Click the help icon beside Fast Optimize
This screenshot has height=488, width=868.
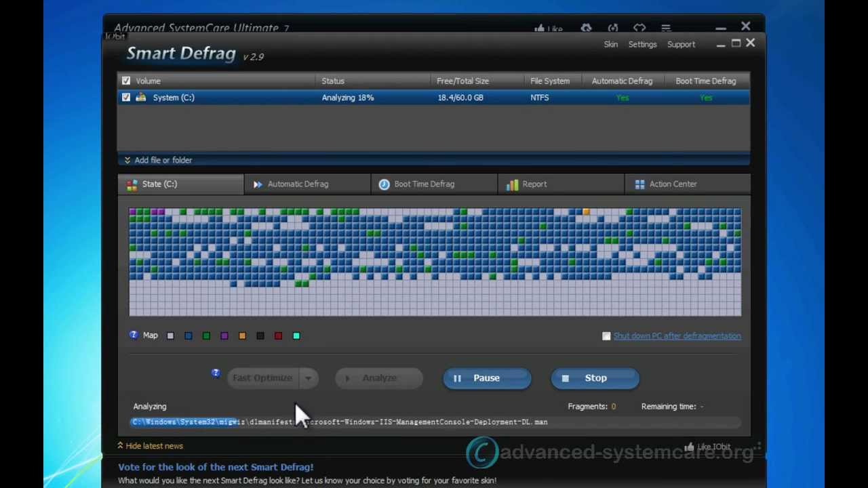pyautogui.click(x=216, y=373)
